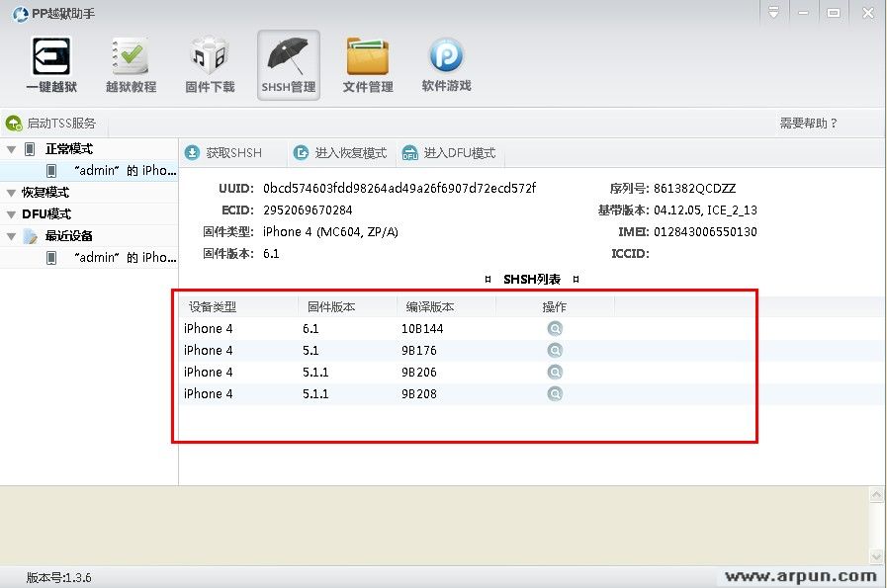Click the UUID value text
Image resolution: width=887 pixels, height=588 pixels.
tap(399, 189)
